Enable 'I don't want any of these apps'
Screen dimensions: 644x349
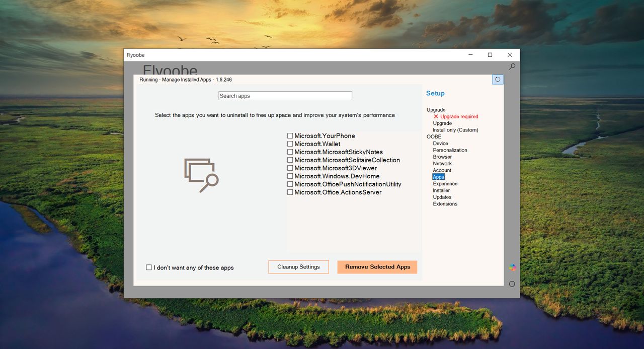[149, 267]
